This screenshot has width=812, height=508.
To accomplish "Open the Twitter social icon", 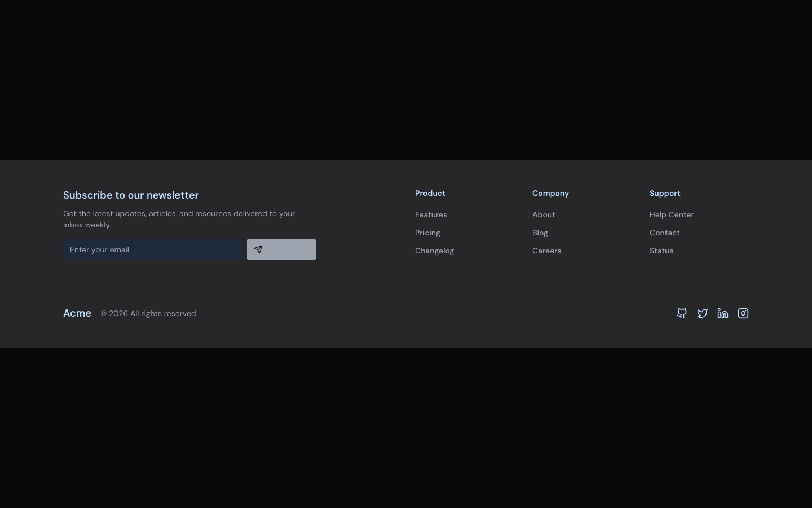I will [702, 313].
